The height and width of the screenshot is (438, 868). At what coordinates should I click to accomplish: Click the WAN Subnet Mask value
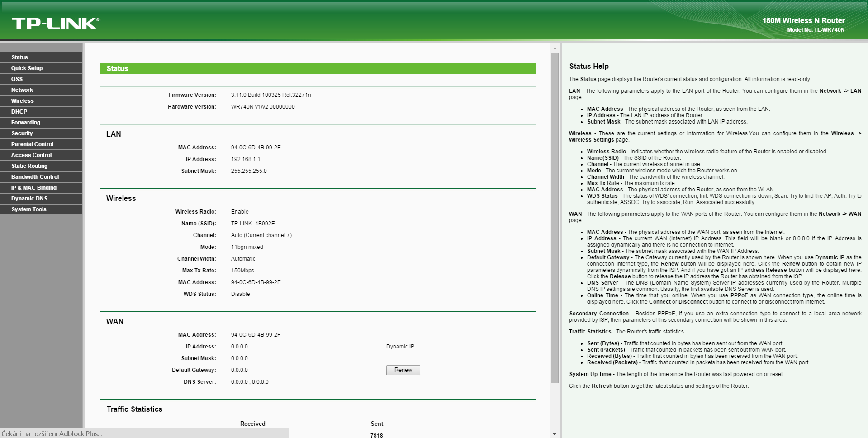pos(239,358)
